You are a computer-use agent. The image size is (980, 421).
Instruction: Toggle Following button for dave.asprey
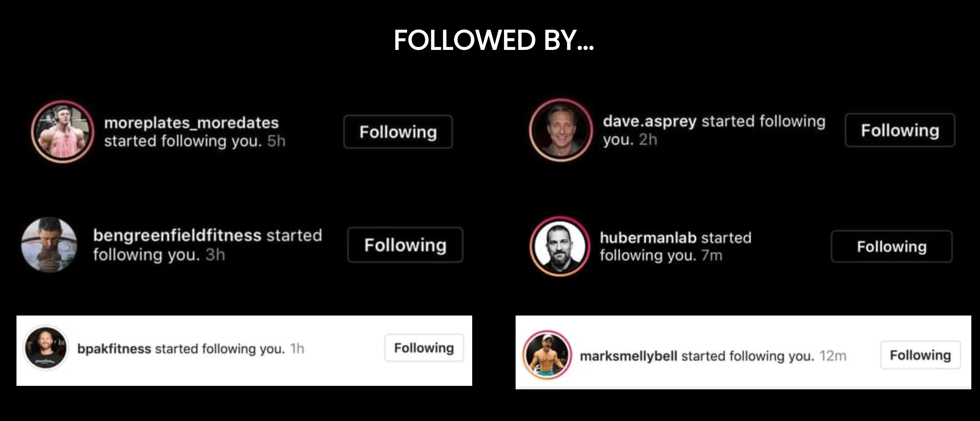[900, 130]
